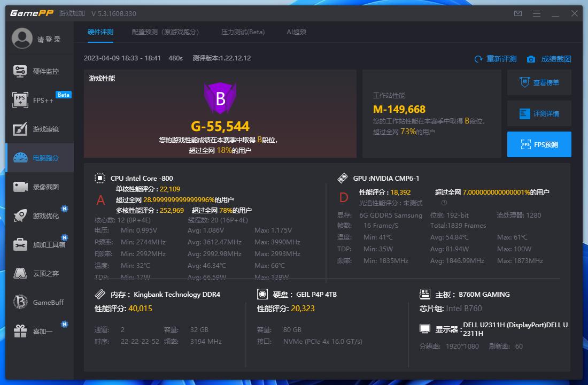The height and width of the screenshot is (385, 588).
Task: Click the monitor display icon
Action: coord(425,329)
